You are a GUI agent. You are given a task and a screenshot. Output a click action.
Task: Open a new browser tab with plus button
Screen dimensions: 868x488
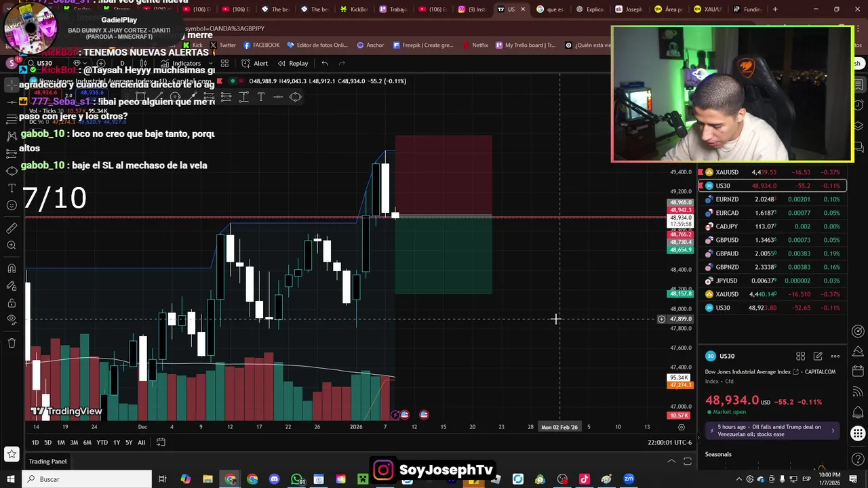775,9
